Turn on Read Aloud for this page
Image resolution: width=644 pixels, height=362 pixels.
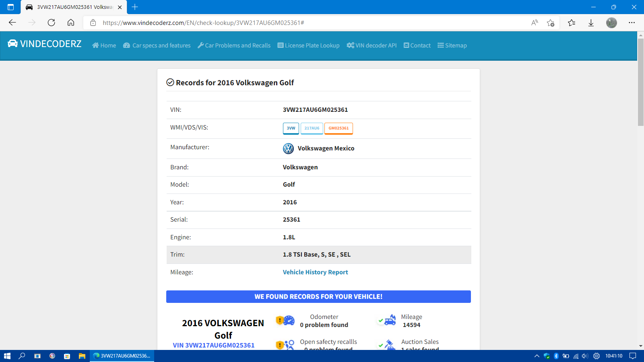pyautogui.click(x=535, y=23)
